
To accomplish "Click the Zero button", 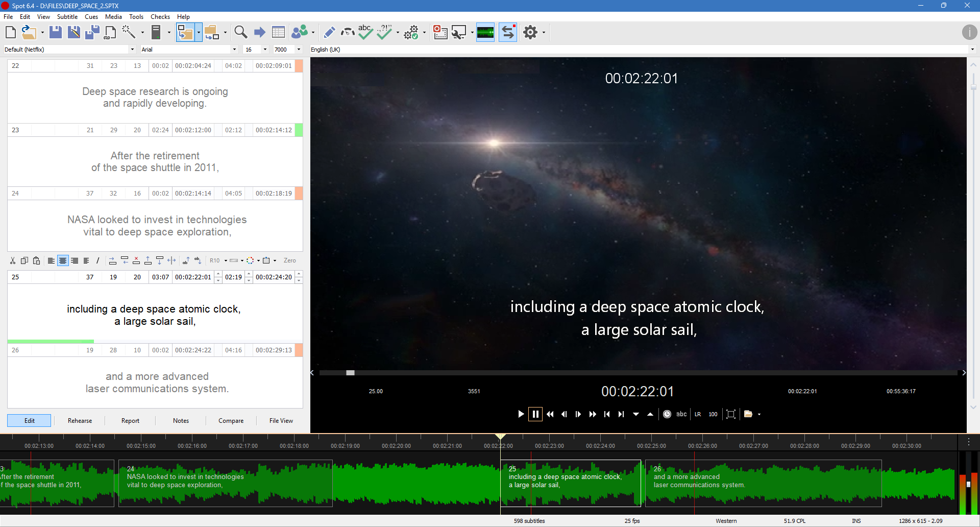I will click(x=289, y=260).
